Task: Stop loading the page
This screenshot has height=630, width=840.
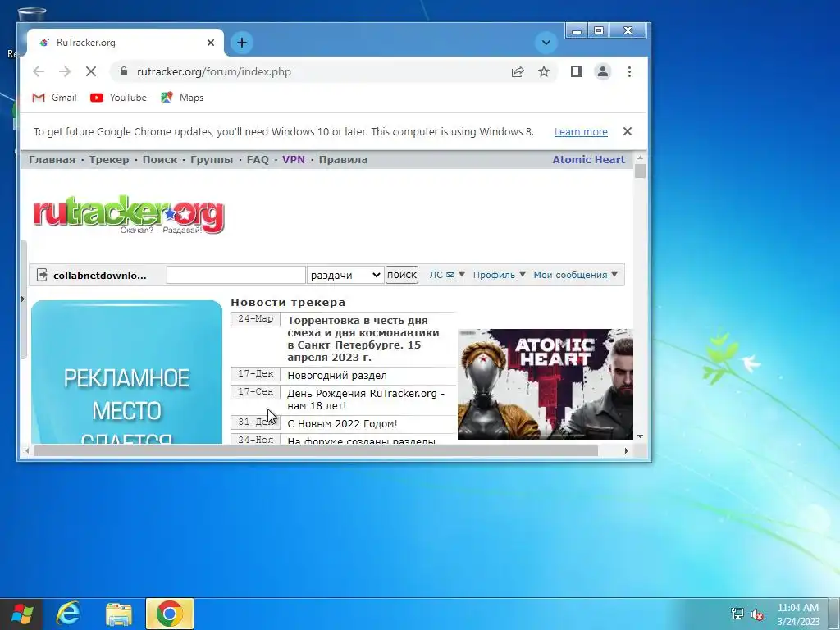Action: click(x=91, y=72)
